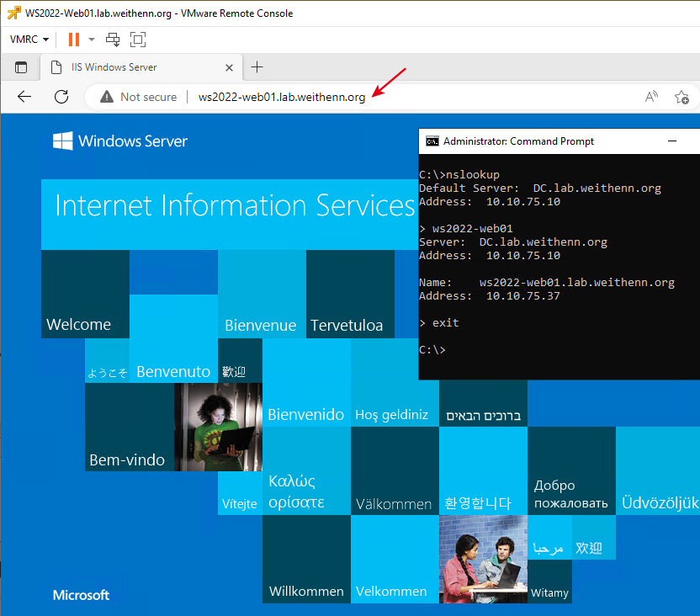Screen dimensions: 700x616
Task: Open a new browser tab
Action: click(257, 67)
